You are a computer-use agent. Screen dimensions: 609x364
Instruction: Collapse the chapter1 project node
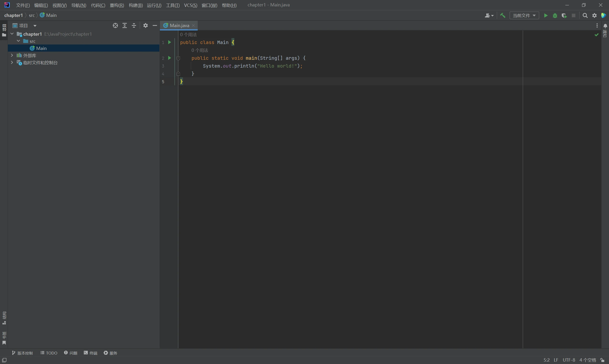(x=12, y=34)
